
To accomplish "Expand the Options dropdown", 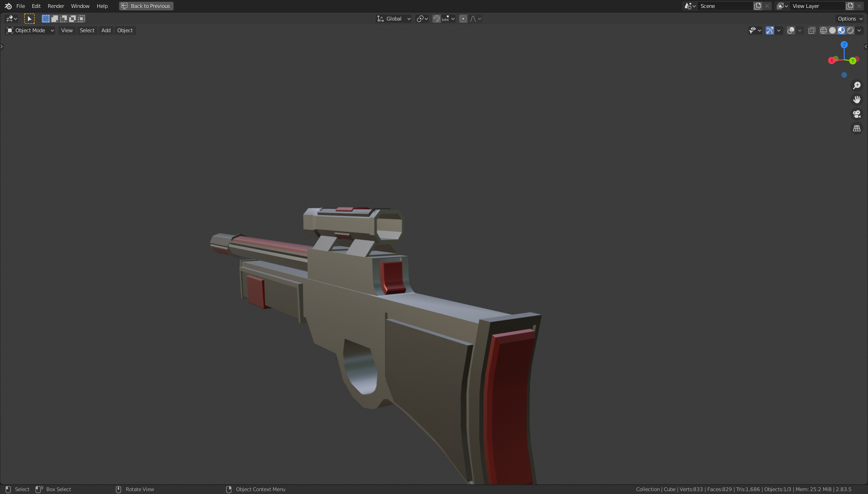I will click(x=849, y=18).
